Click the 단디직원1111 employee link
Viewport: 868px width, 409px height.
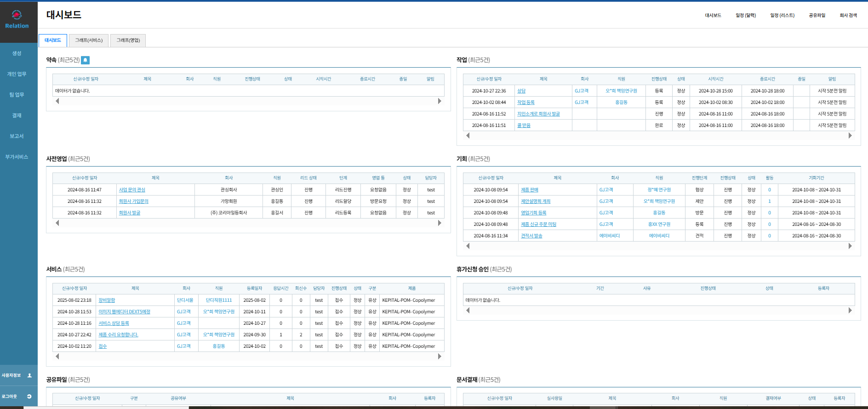(x=219, y=300)
